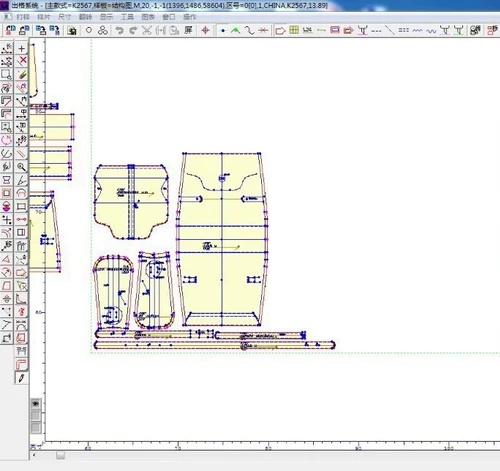Viewport: 500px width, 471px height.
Task: Open the 窗口 menu
Action: click(x=169, y=17)
